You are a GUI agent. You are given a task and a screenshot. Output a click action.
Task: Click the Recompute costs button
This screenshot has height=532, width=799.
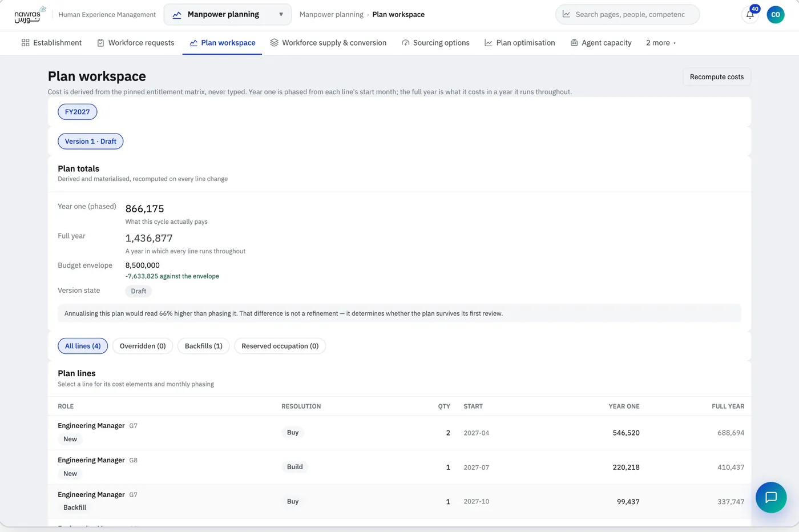(x=717, y=77)
